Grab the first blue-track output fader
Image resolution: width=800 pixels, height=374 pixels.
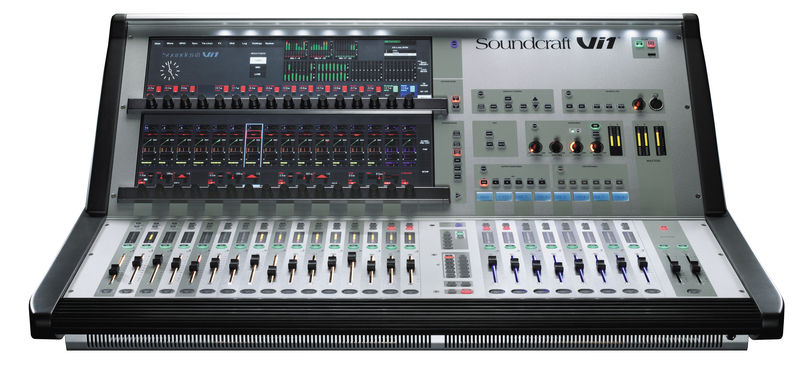(492, 263)
